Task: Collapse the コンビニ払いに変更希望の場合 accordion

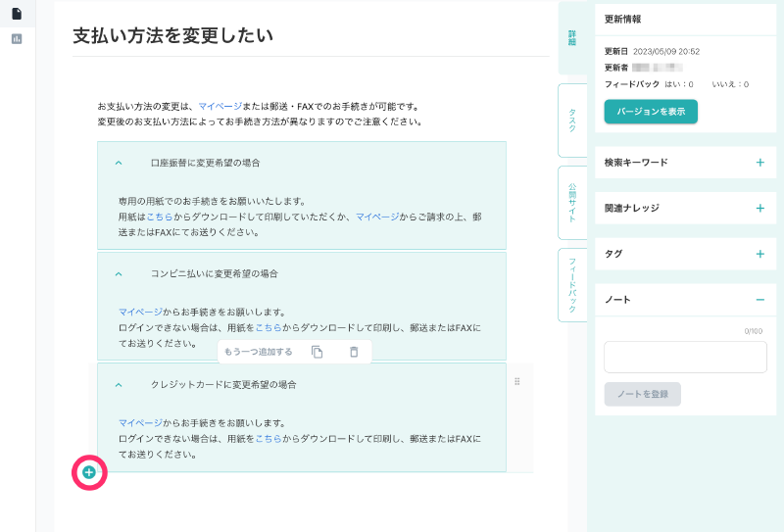Action: pos(119,273)
